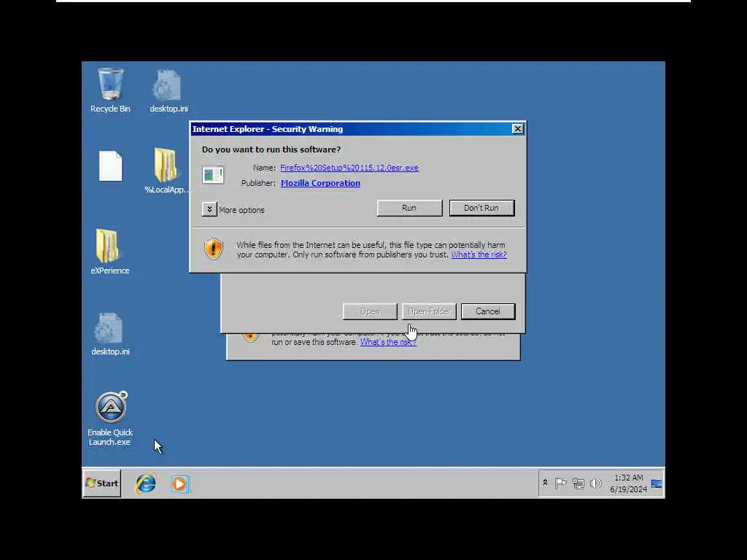Open the Firefox Setup exe name link
Screen dimensions: 747x560
[x=349, y=168]
